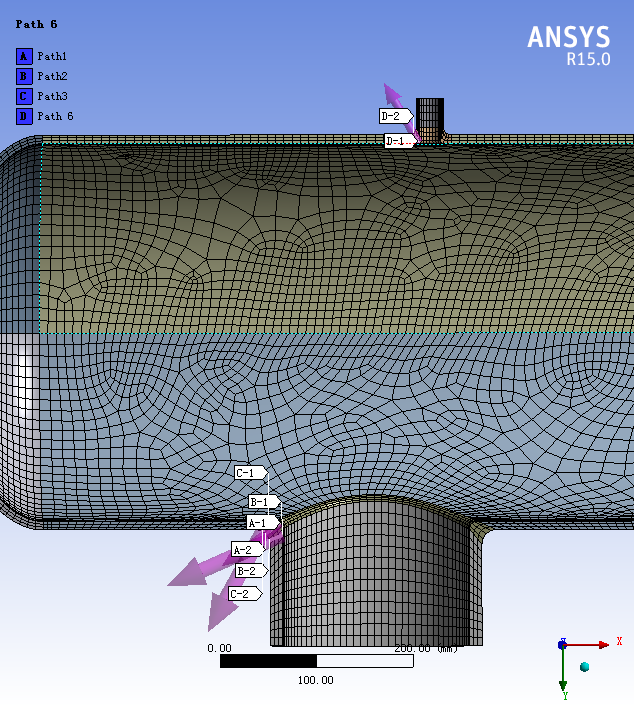Click the blue B legend marker

[x=24, y=76]
